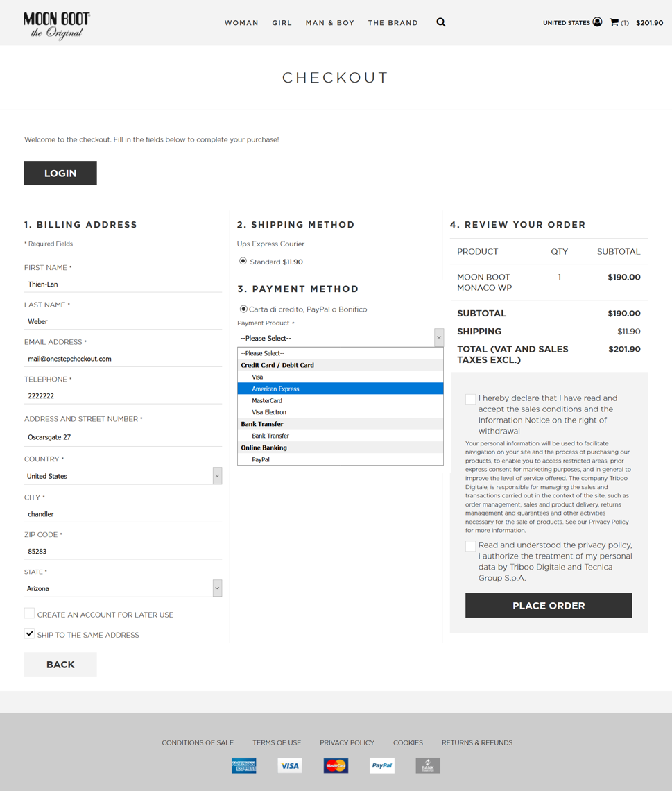The height and width of the screenshot is (791, 672).
Task: Choose American Express from payment list
Action: pyautogui.click(x=341, y=389)
